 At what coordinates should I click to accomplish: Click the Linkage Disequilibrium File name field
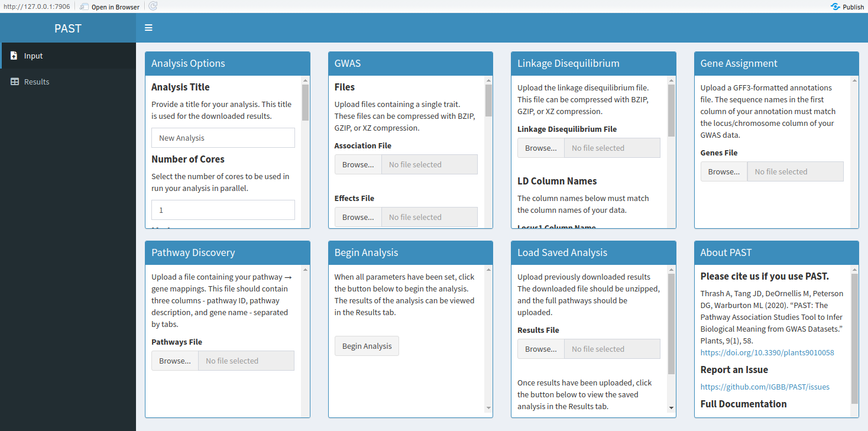click(x=612, y=148)
